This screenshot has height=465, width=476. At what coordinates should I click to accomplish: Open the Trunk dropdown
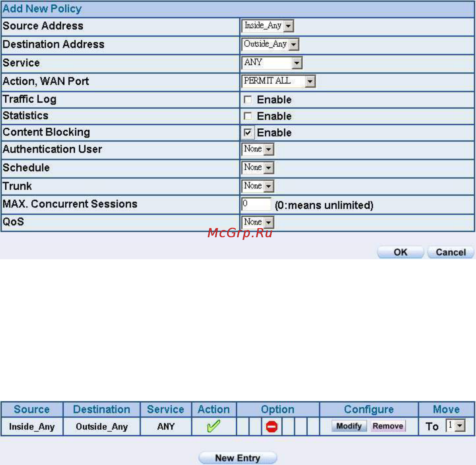pos(258,186)
